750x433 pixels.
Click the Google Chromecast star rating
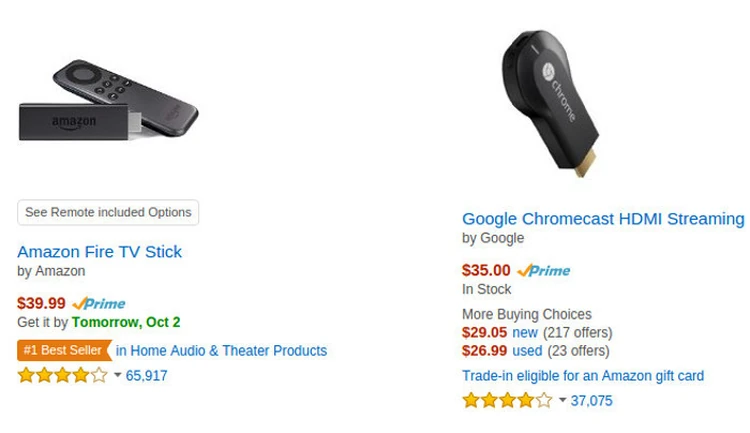click(507, 401)
